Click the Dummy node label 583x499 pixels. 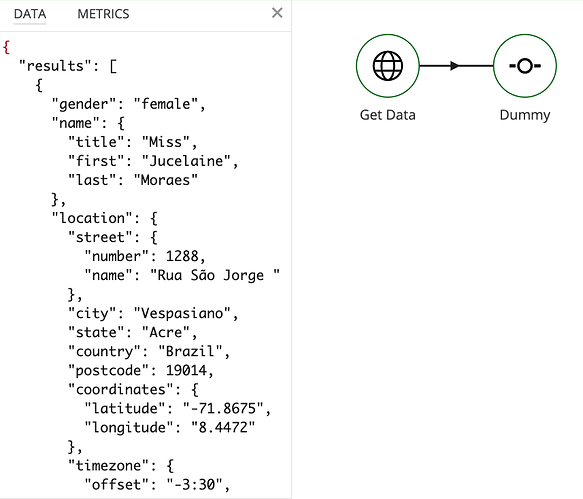525,115
